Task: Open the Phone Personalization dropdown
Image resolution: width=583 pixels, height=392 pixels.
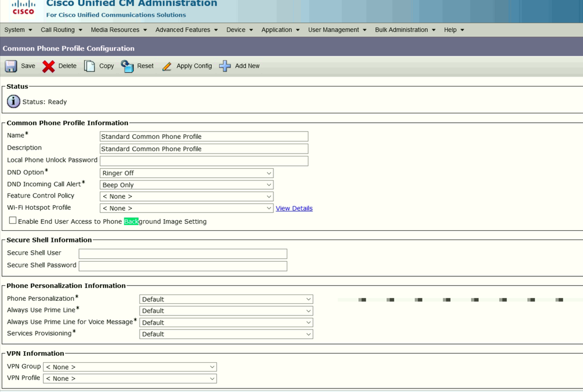Action: (x=226, y=299)
